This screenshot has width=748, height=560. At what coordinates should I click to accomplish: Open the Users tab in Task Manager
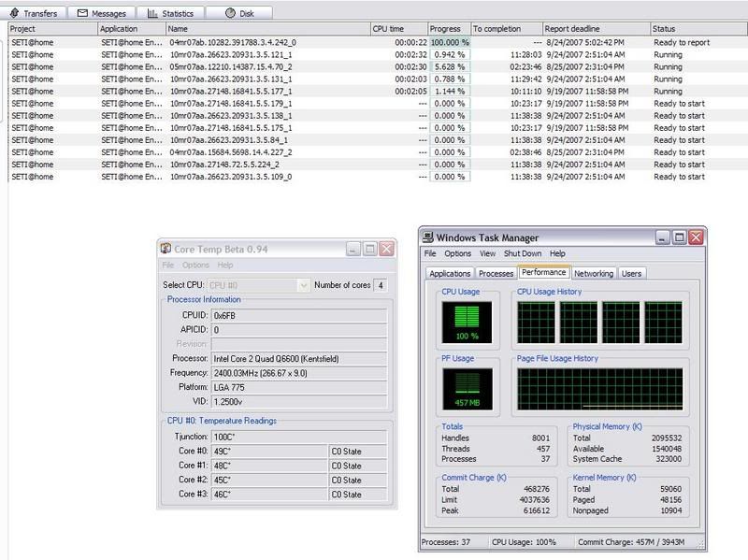[x=632, y=274]
